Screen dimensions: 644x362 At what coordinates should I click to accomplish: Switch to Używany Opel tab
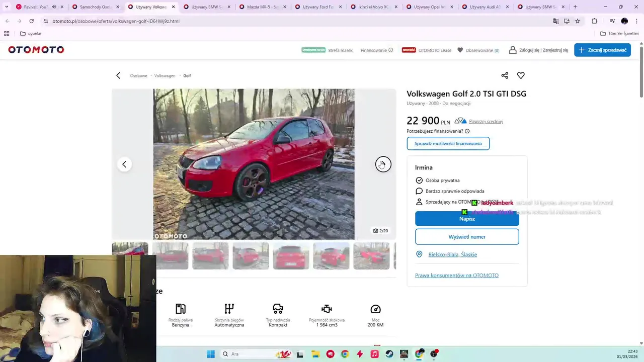click(x=430, y=7)
